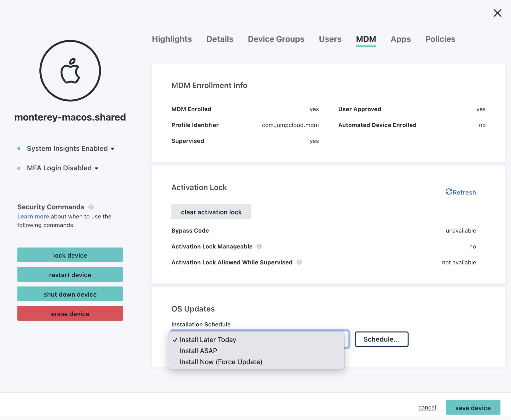Viewport: 511px width, 420px height.
Task: Click the cancel link
Action: (427, 408)
